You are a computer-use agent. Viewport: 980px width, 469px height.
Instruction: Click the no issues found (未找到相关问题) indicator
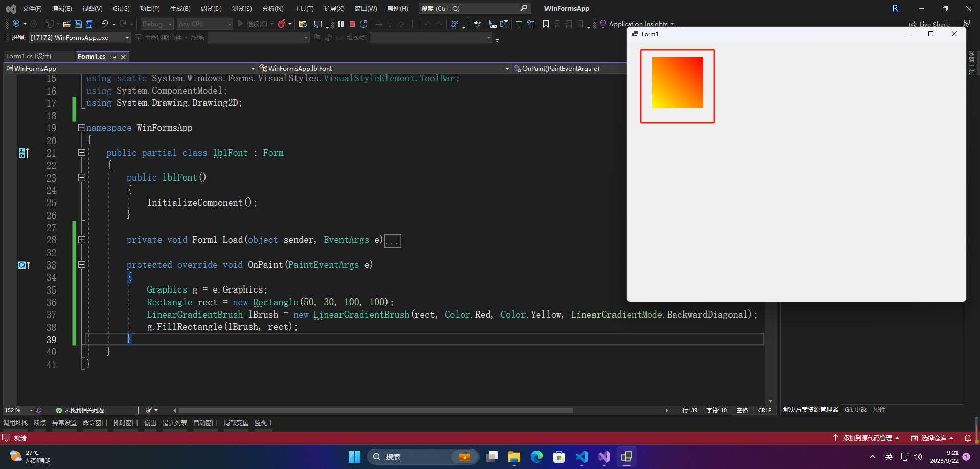coord(80,410)
